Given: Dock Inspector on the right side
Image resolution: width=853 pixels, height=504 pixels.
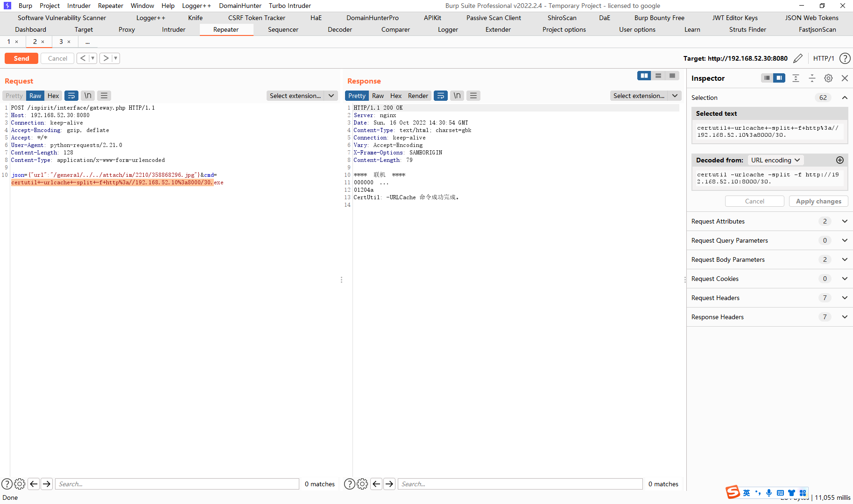Looking at the screenshot, I should point(779,78).
